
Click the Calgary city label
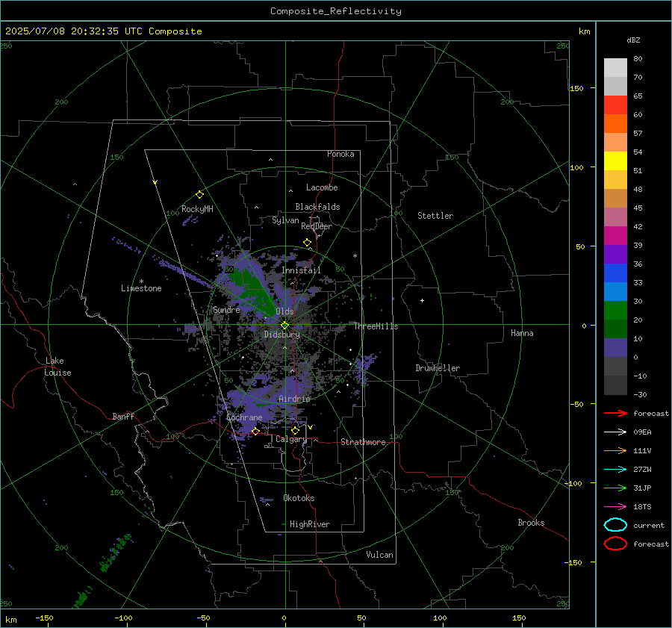291,439
